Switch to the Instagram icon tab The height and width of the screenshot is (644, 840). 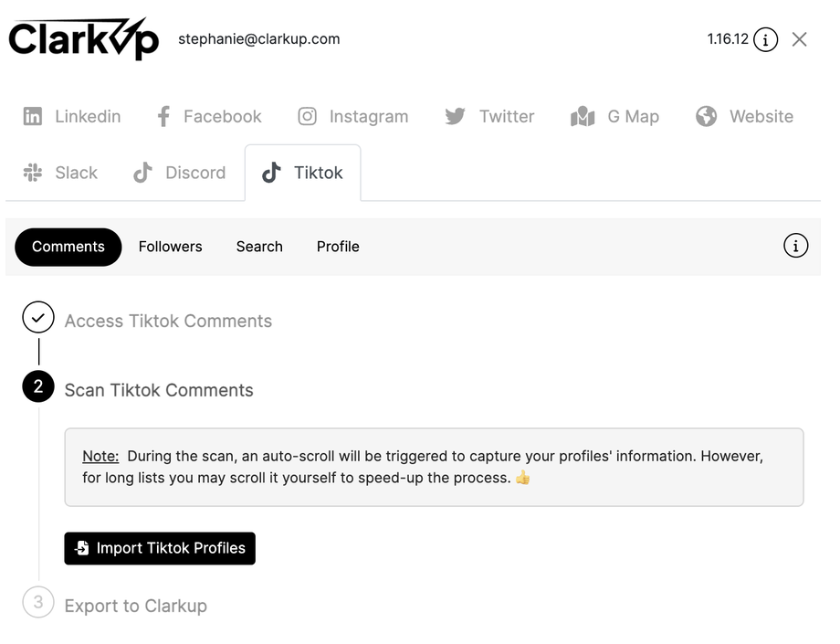click(x=308, y=117)
